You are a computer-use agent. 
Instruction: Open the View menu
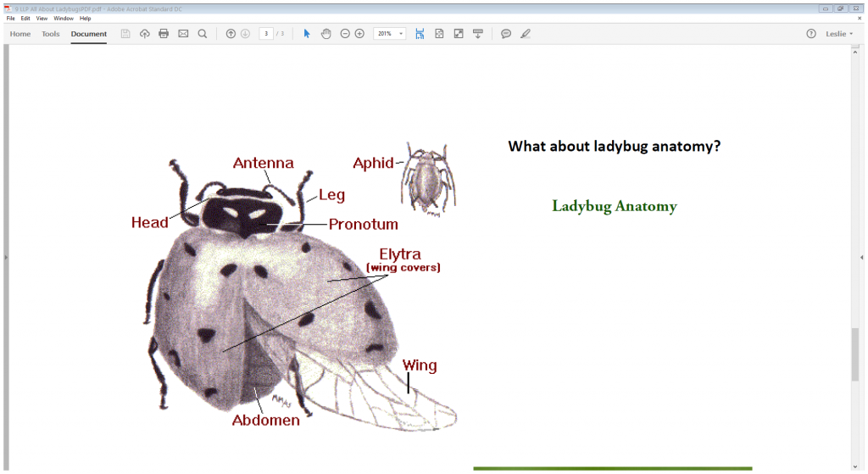pyautogui.click(x=42, y=18)
